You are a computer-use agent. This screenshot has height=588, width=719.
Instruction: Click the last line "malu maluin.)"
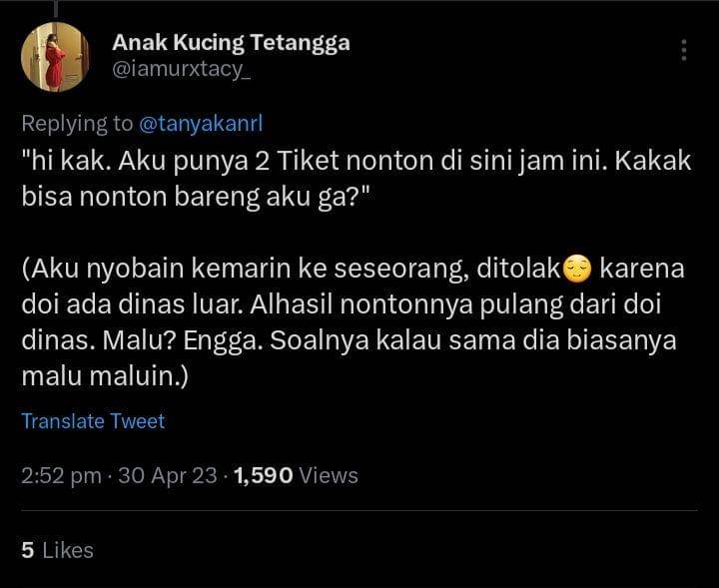pos(106,376)
